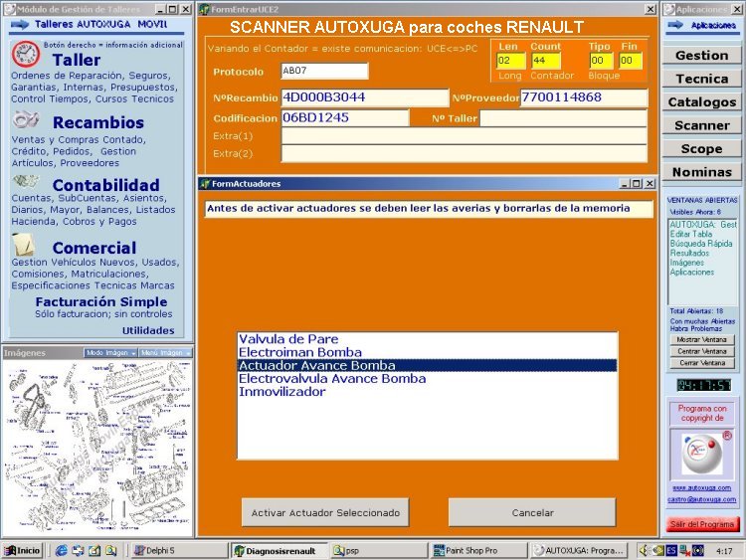Click the engine diagram image
Viewport: 746px width, 560px height.
(x=97, y=448)
